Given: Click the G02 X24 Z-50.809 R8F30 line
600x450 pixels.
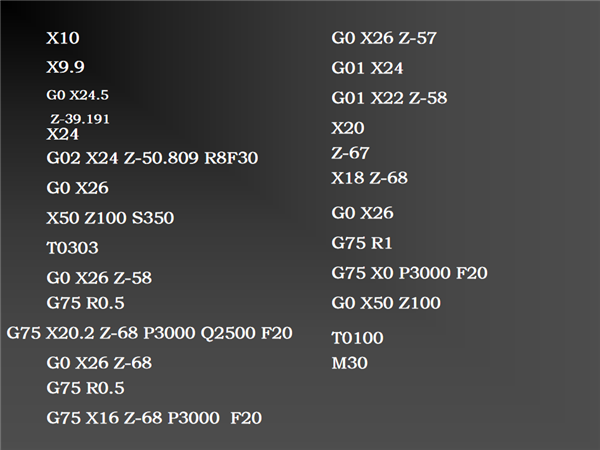Looking at the screenshot, I should [x=153, y=158].
